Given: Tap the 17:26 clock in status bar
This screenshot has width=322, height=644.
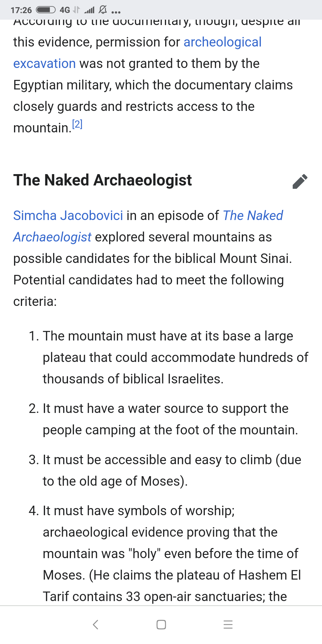Looking at the screenshot, I should coord(21,10).
